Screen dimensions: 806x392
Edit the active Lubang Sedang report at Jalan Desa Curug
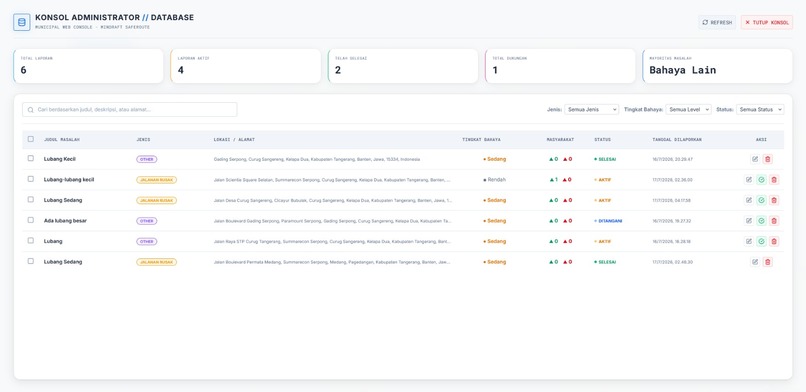click(x=749, y=200)
